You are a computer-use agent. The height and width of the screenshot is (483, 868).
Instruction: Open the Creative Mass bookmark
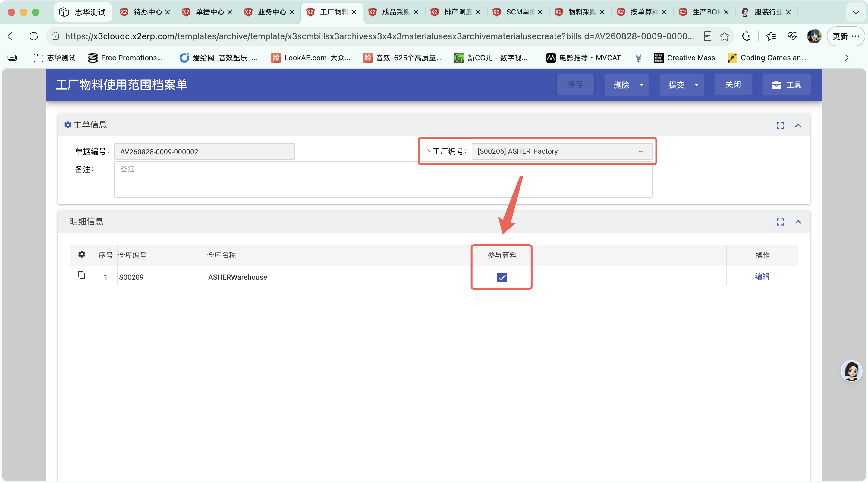pos(684,58)
